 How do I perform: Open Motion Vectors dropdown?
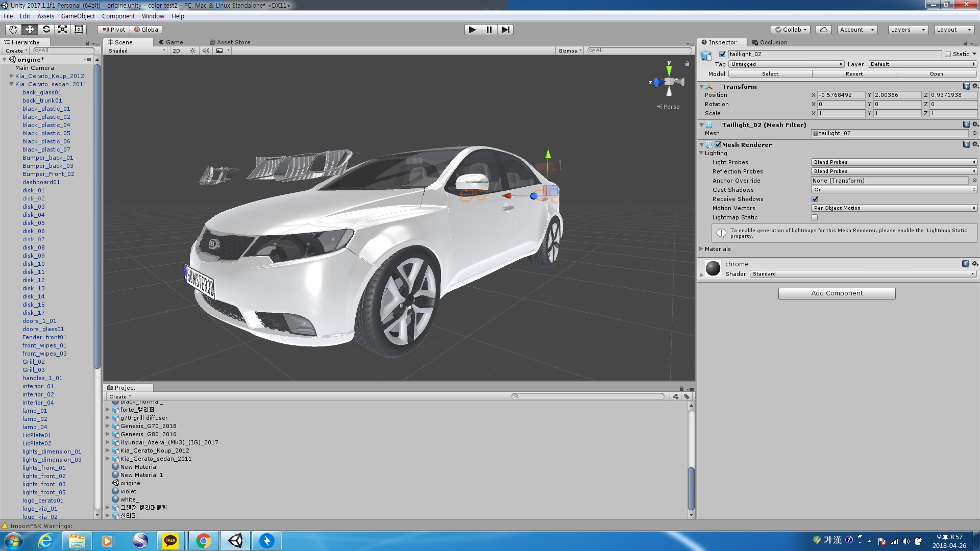[x=894, y=208]
